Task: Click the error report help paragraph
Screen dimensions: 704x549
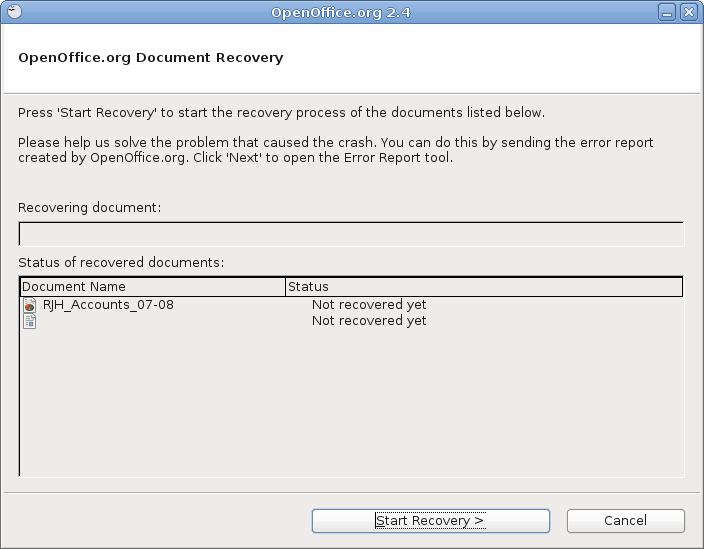Action: (x=336, y=150)
